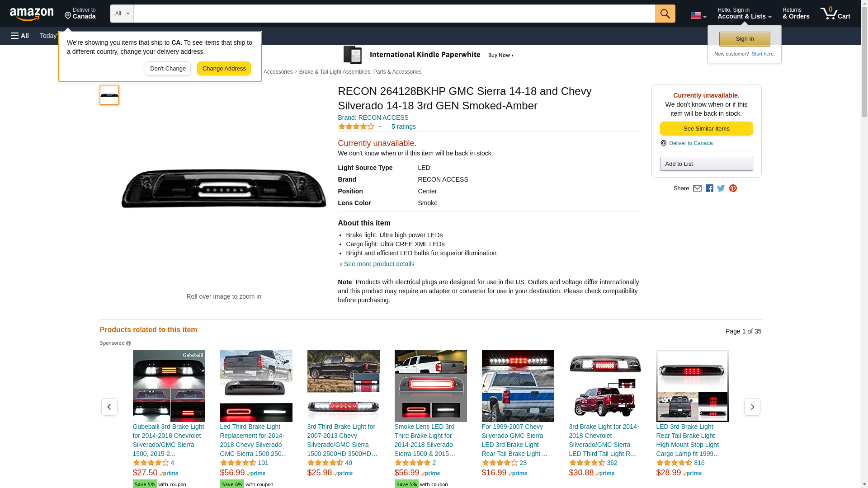The width and height of the screenshot is (868, 488).
Task: Share product on Pinterest icon
Action: click(733, 188)
